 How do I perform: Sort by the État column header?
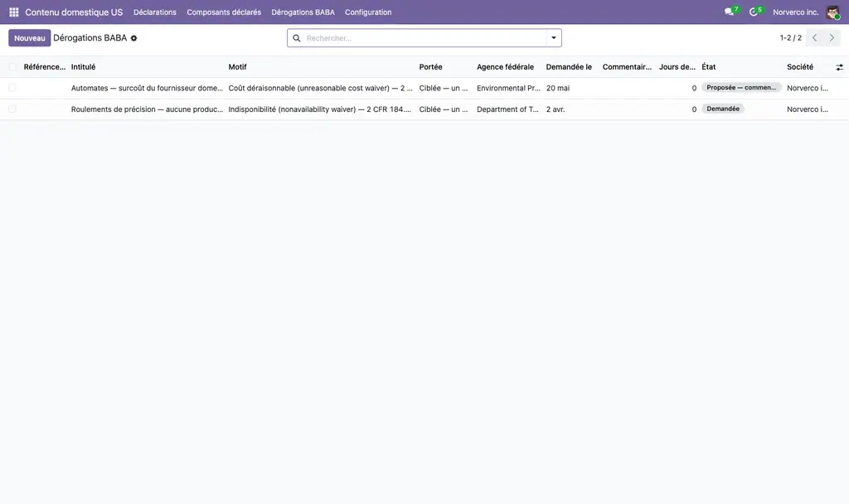709,67
